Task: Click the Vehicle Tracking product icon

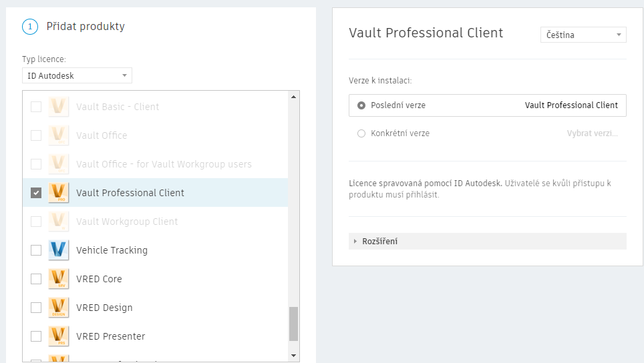Action: coord(59,250)
